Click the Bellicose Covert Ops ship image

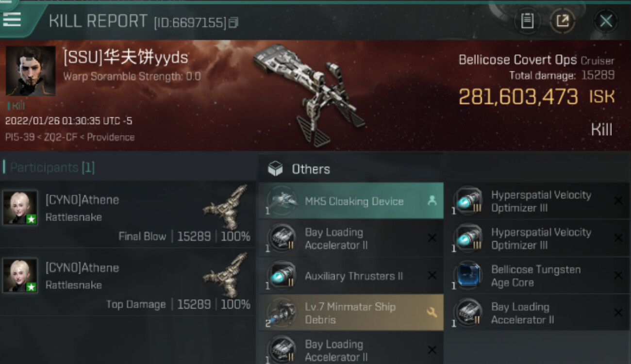coord(309,94)
